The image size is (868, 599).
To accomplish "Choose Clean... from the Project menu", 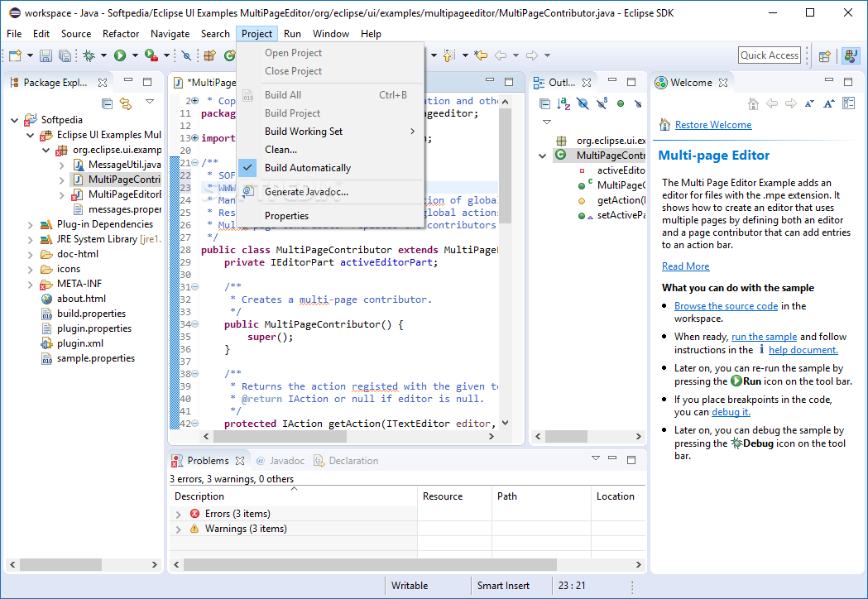I will coord(330,150).
